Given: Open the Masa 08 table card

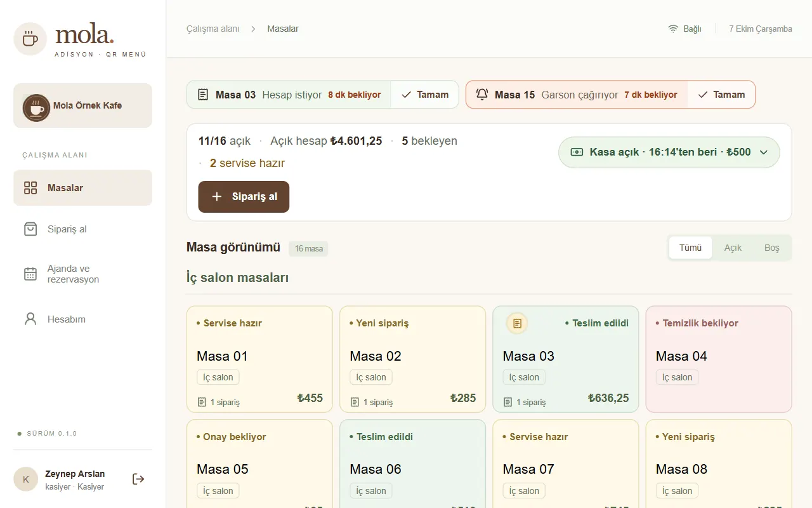Looking at the screenshot, I should [x=719, y=464].
